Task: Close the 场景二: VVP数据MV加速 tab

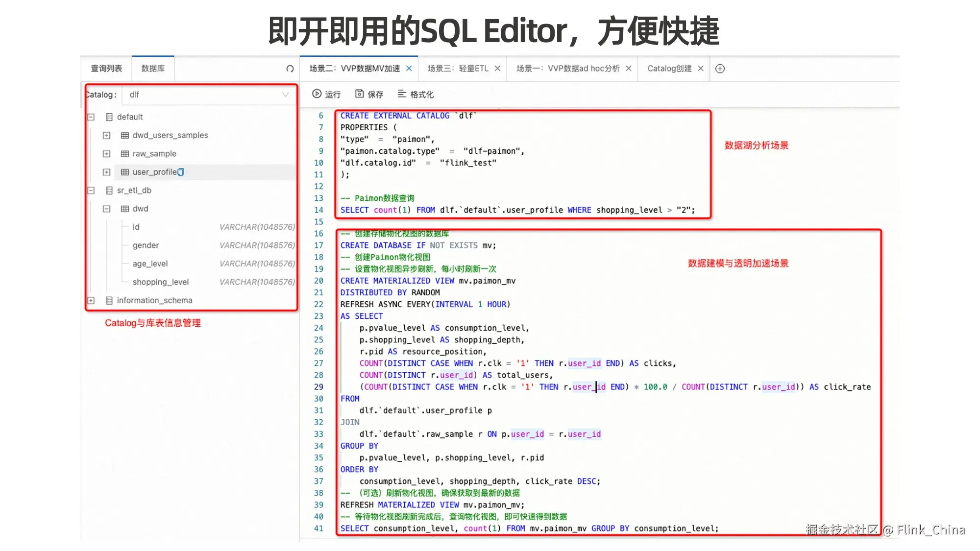Action: [409, 69]
